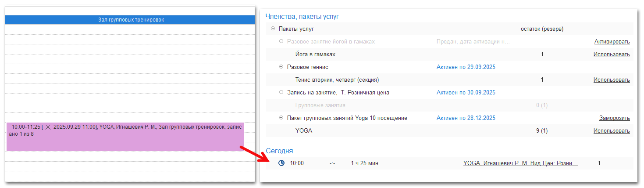Collapse Пакет групповых занятий Yoga package
The height and width of the screenshot is (188, 644).
coord(281,118)
